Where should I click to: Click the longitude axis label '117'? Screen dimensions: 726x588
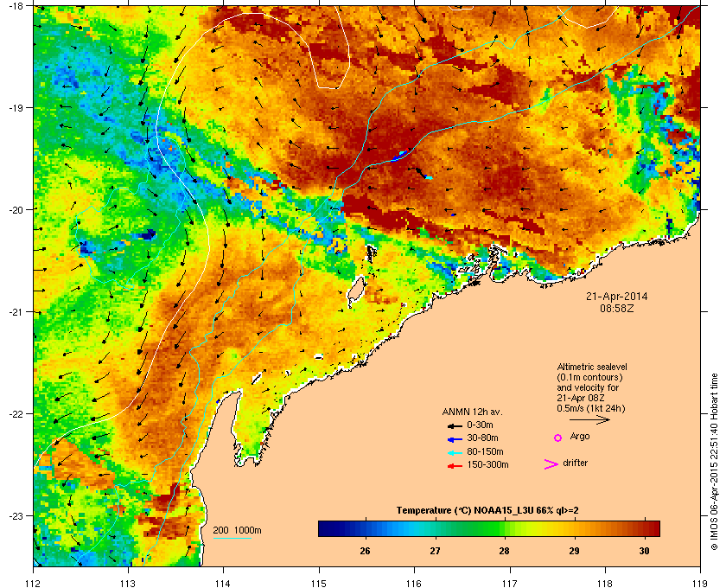[509, 583]
